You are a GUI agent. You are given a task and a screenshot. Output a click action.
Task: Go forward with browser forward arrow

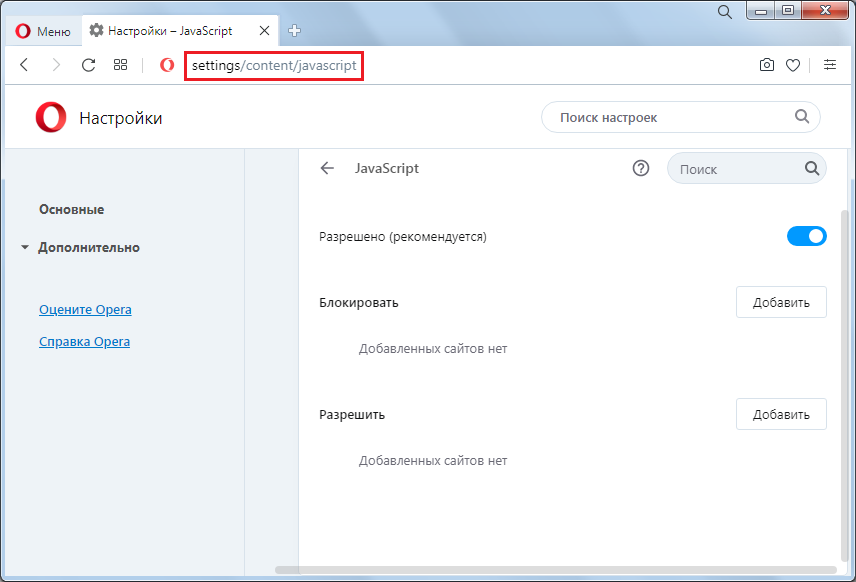tap(56, 65)
